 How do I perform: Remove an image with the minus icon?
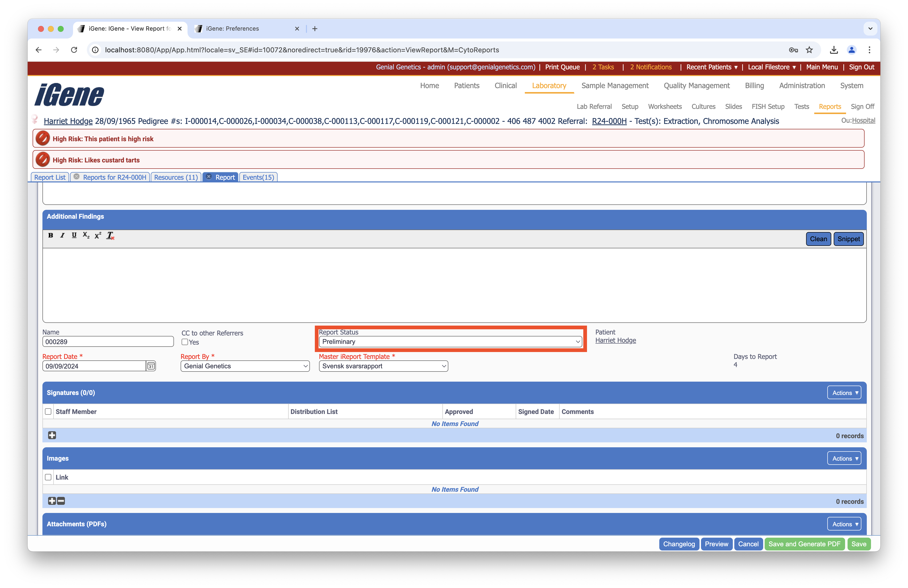click(61, 501)
